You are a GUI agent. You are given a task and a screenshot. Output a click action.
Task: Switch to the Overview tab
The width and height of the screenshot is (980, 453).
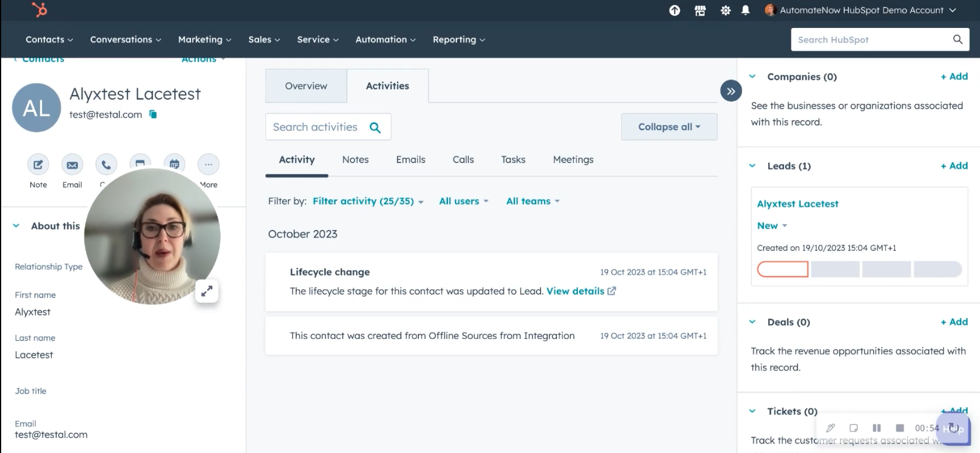306,86
